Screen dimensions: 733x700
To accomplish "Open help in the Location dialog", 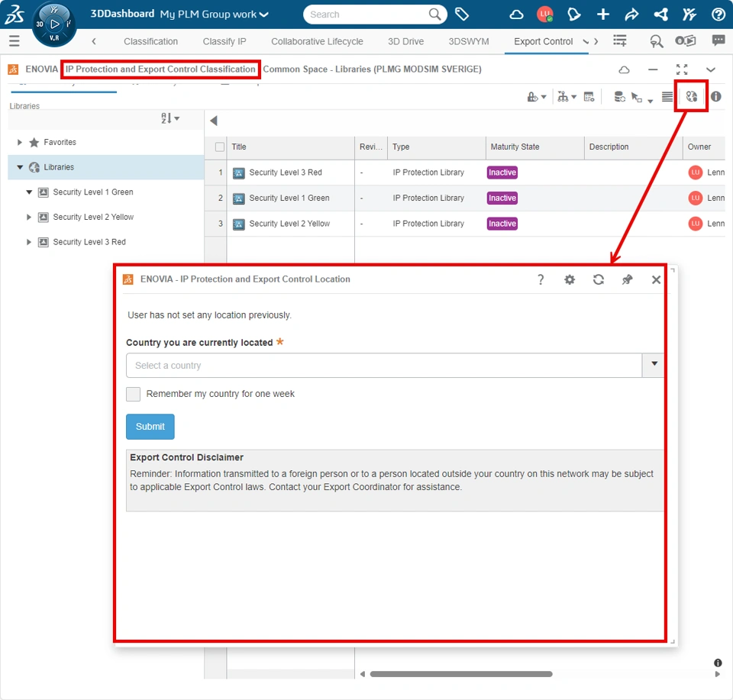I will 541,279.
